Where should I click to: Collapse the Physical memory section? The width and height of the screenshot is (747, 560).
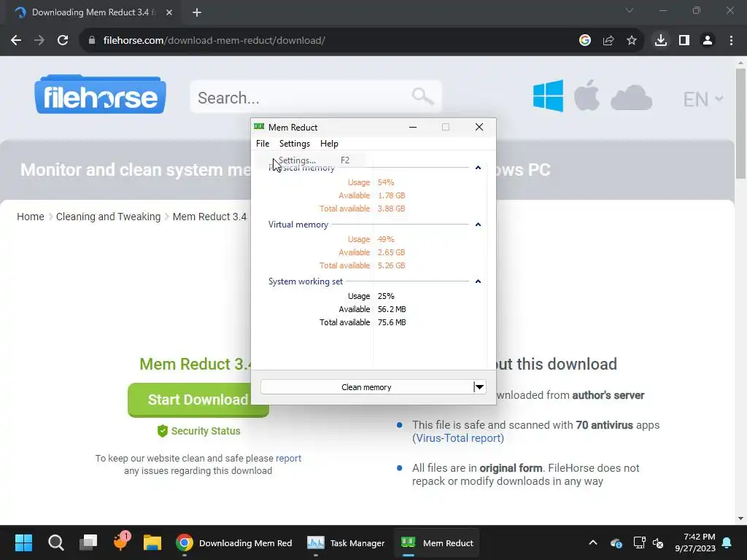pyautogui.click(x=478, y=168)
